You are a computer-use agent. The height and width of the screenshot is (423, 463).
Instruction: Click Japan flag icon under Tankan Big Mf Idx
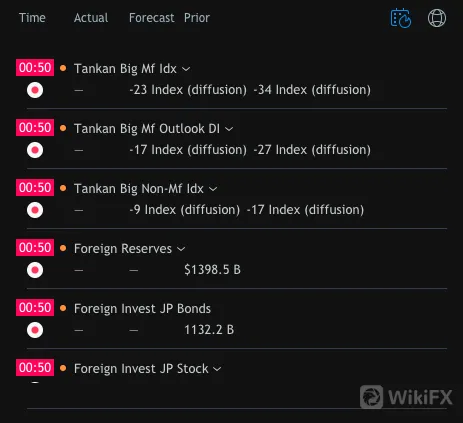point(35,90)
